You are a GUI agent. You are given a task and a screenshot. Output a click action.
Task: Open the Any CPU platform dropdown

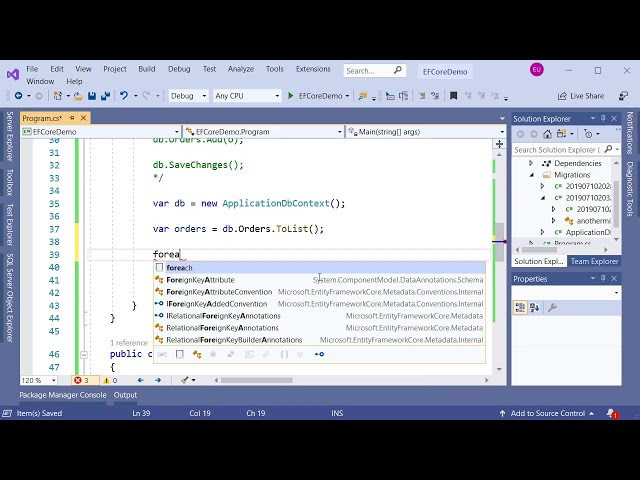point(277,96)
